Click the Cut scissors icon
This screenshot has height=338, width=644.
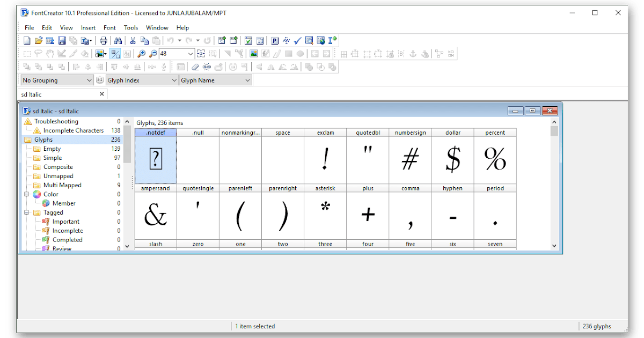133,40
